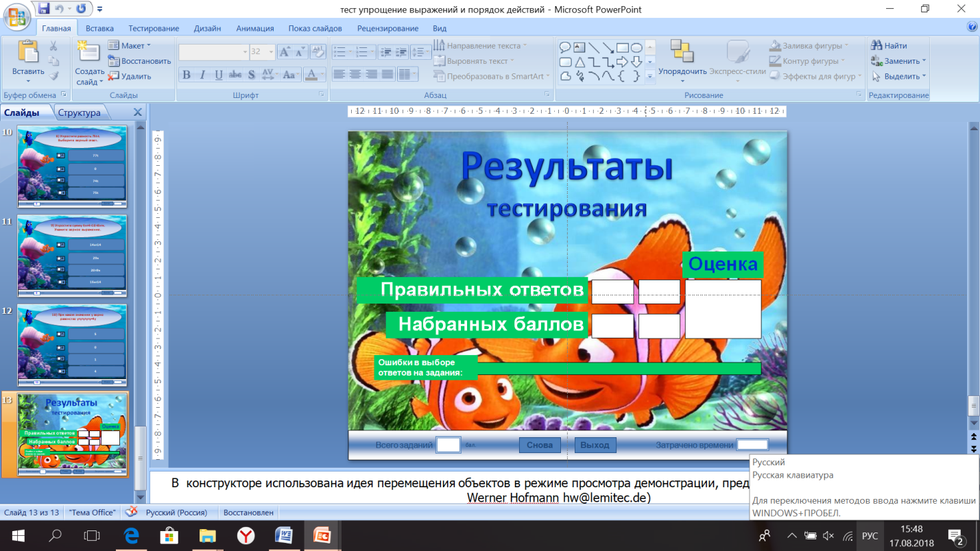Image resolution: width=980 pixels, height=551 pixels.
Task: Save the presentation via Quick Access toolbar
Action: pyautogui.click(x=44, y=9)
